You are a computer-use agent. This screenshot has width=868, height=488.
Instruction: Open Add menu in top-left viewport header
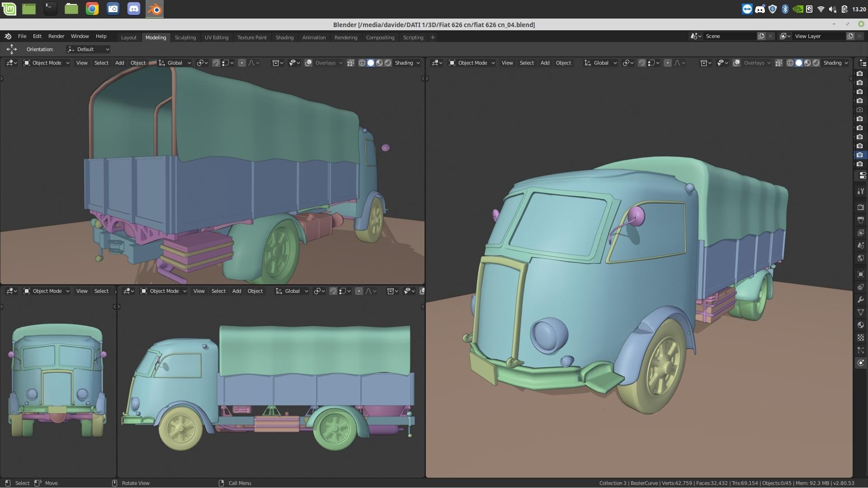[x=119, y=63]
